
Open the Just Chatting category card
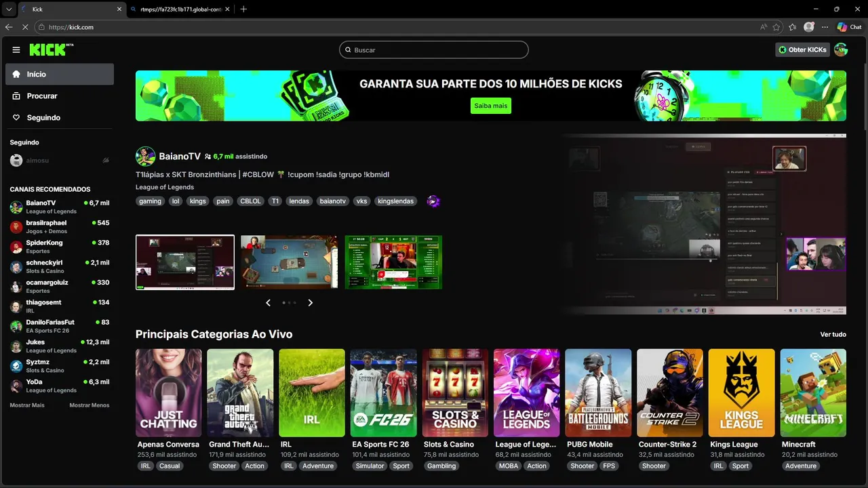(169, 393)
